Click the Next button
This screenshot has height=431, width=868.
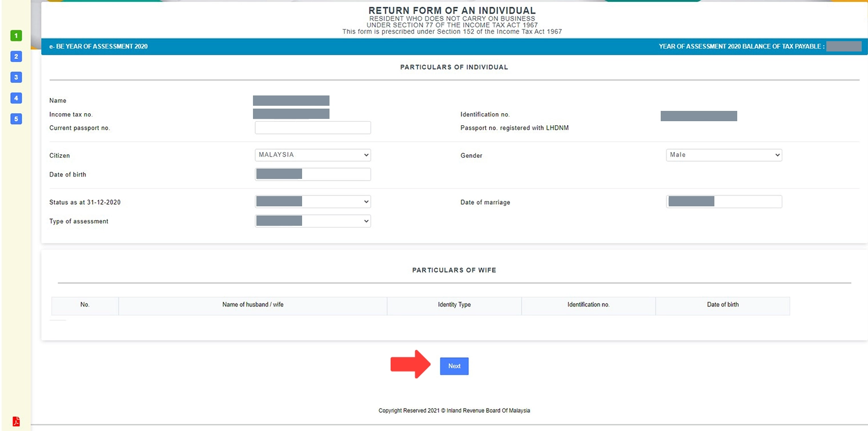click(454, 366)
